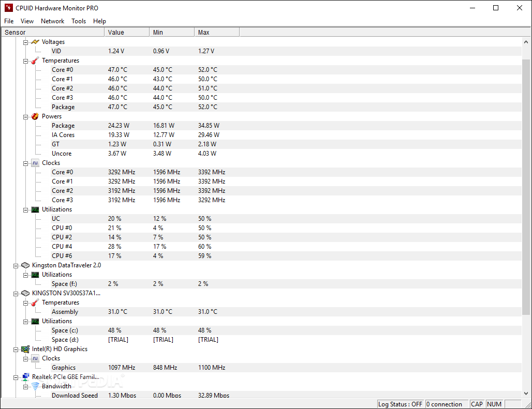Collapse the Voltages node
This screenshot has width=532, height=409.
(25, 43)
